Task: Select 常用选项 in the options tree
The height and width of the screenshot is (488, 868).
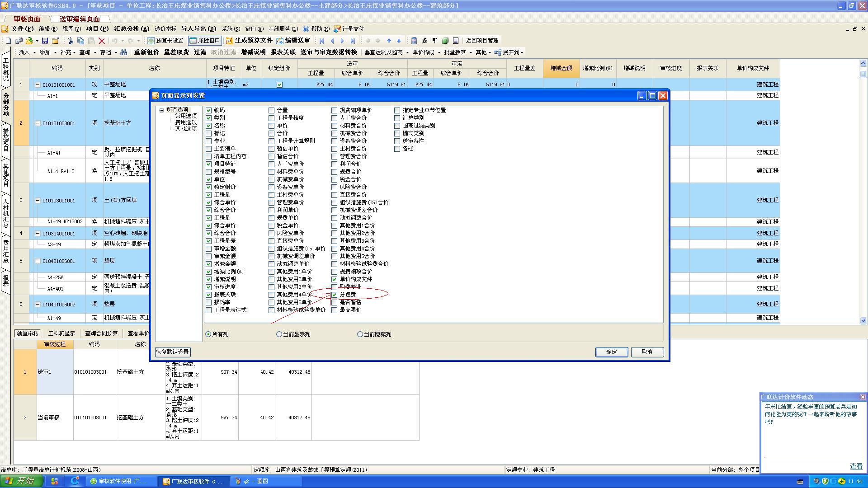Action: point(186,116)
